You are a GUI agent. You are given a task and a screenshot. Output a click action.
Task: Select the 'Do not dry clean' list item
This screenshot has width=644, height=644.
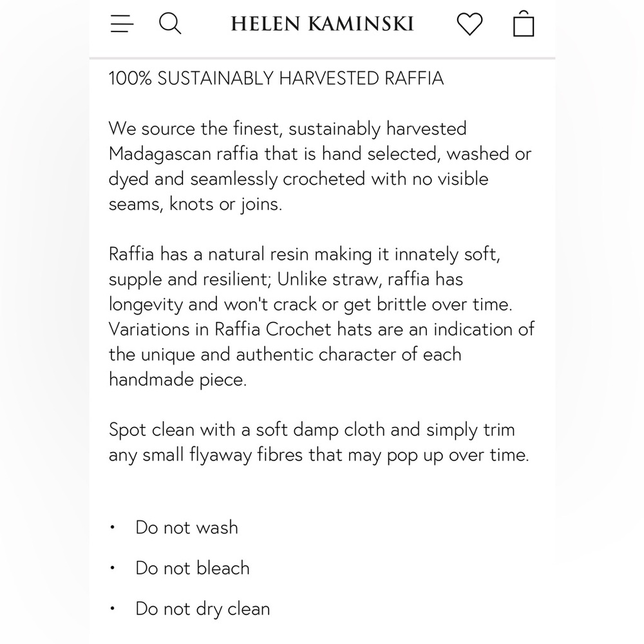(203, 609)
